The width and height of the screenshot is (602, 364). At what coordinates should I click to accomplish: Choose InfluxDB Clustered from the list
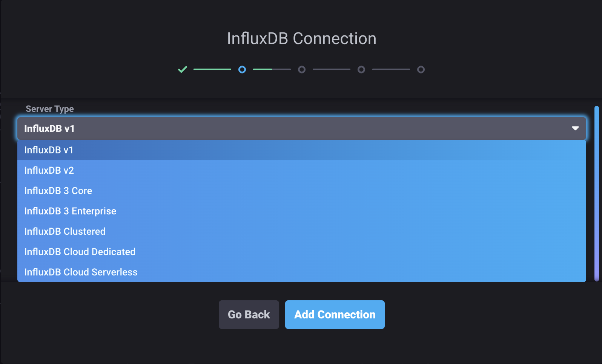pos(65,231)
